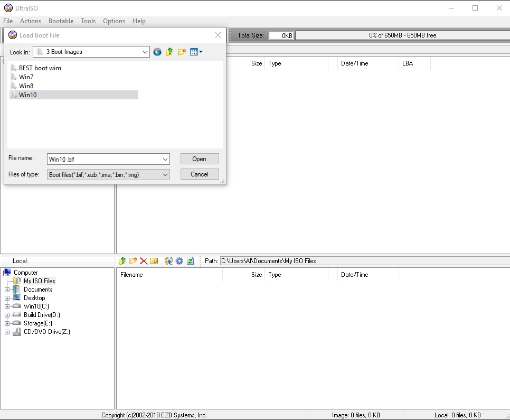Sort image pane by Size column
Image resolution: width=510 pixels, height=420 pixels.
[256, 63]
